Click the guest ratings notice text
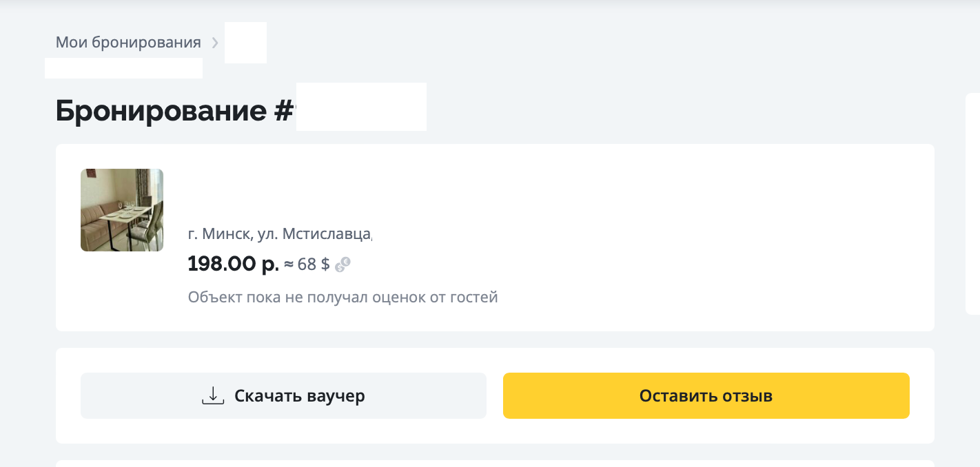980x467 pixels. [x=343, y=298]
